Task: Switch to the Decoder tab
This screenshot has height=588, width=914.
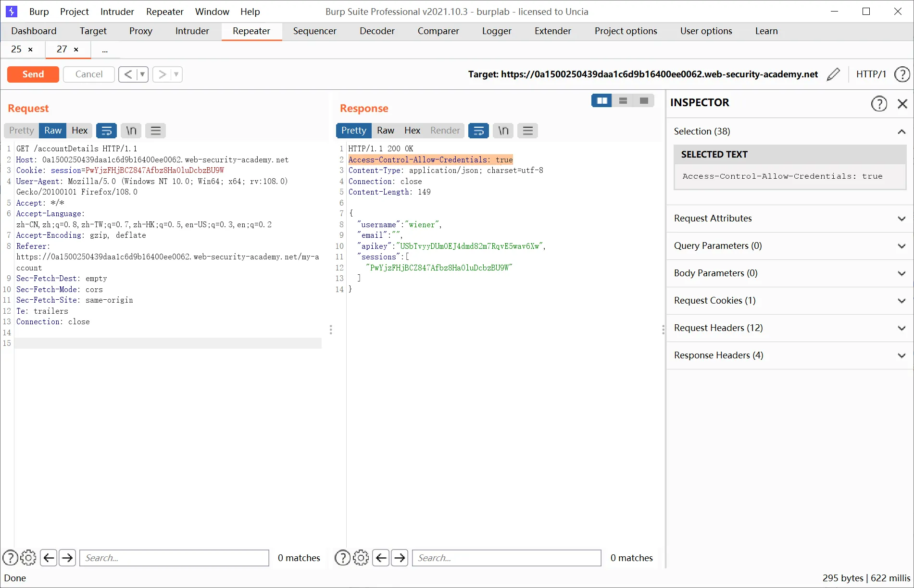Action: (377, 31)
